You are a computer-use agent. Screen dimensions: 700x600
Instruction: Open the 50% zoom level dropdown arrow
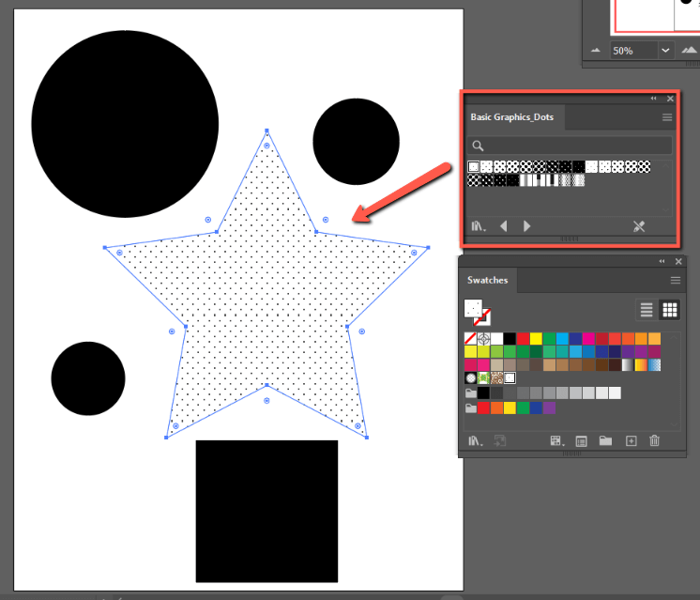click(665, 51)
